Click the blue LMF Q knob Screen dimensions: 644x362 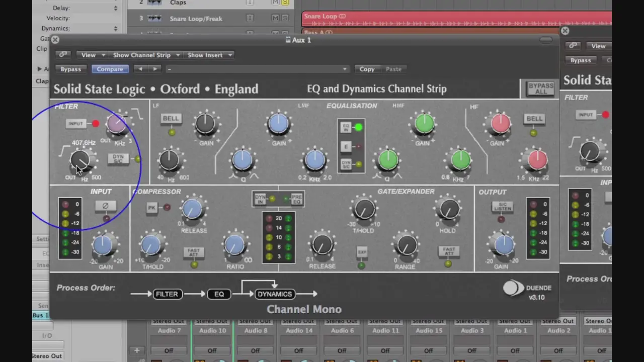coord(243,160)
